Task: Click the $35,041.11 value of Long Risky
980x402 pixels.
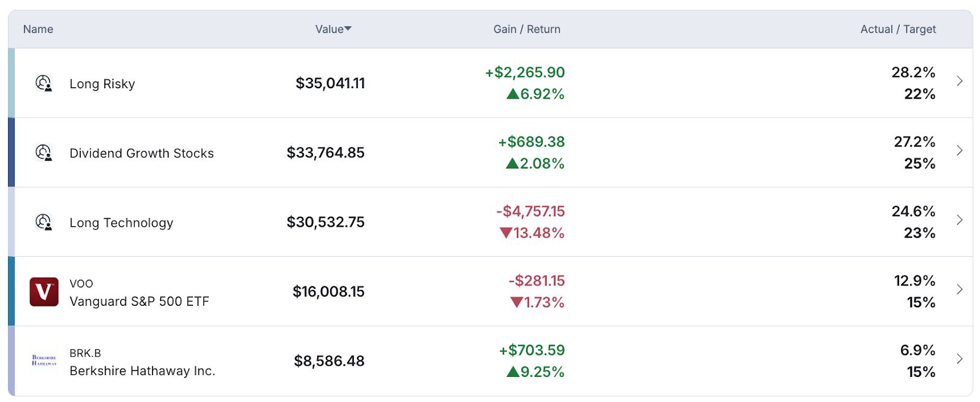Action: (330, 83)
